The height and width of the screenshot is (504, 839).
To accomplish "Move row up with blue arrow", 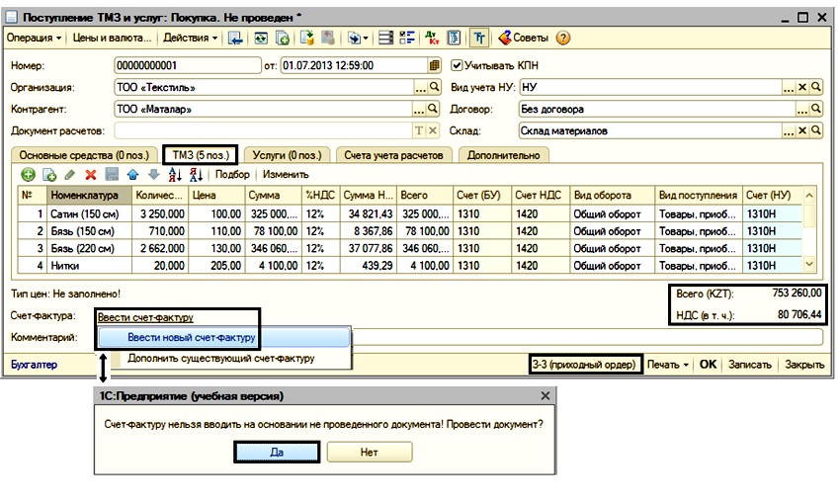I will pos(132,175).
